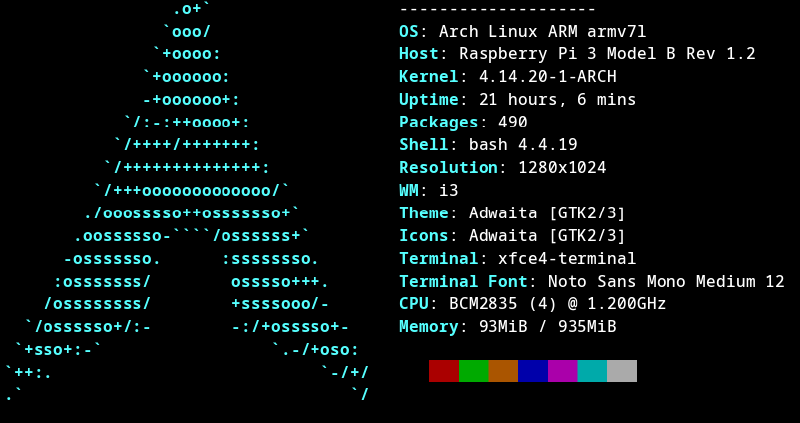
Task: Click the orange-brown color block
Action: pos(503,371)
